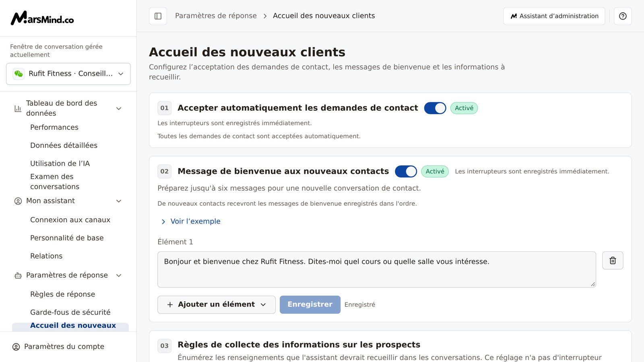Open the Rufit Fitness conversation window dropdown

[x=68, y=74]
